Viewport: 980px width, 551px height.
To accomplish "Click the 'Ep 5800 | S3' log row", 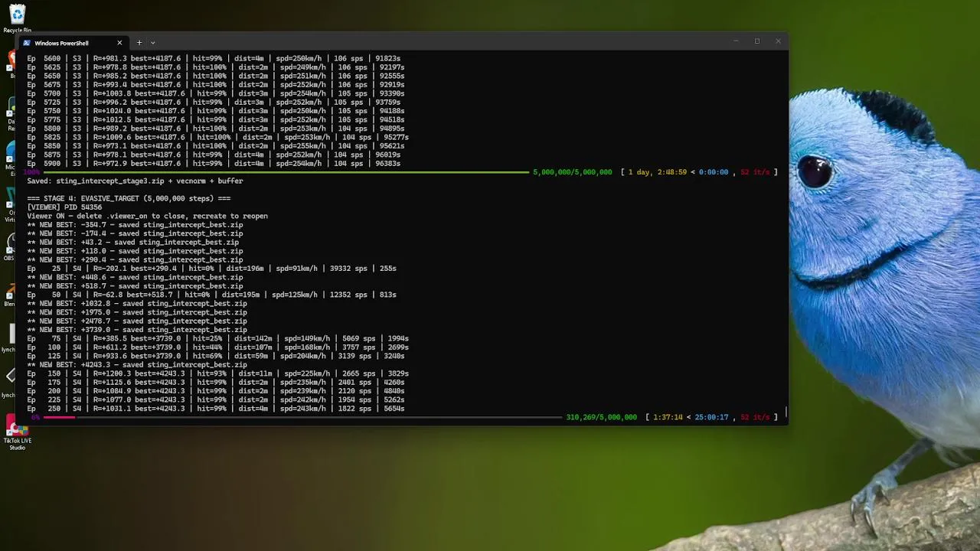I will click(x=216, y=129).
